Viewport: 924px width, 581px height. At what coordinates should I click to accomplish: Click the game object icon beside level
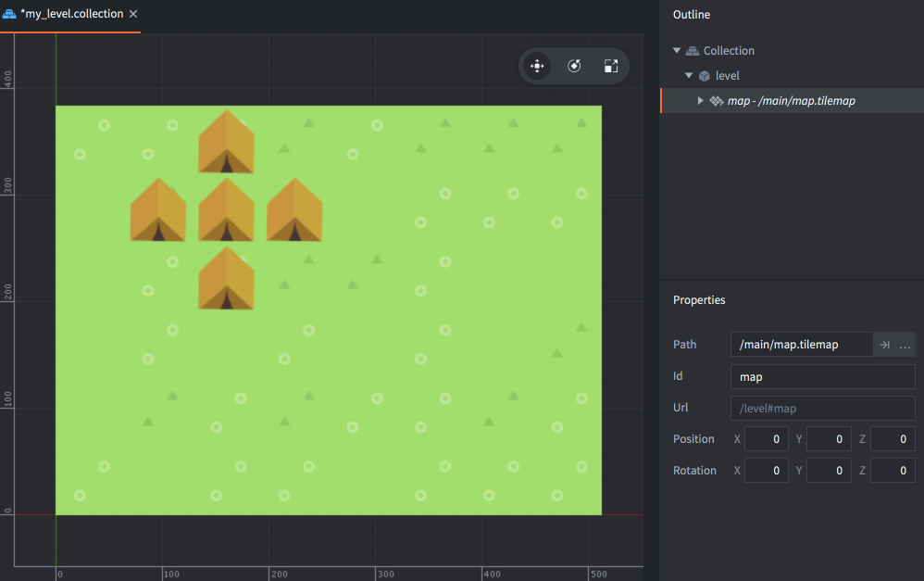703,75
